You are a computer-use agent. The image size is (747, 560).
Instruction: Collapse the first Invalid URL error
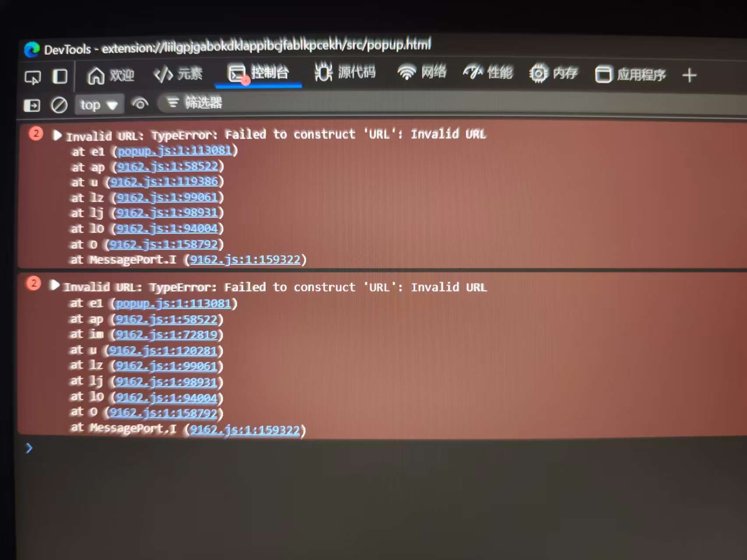[57, 135]
